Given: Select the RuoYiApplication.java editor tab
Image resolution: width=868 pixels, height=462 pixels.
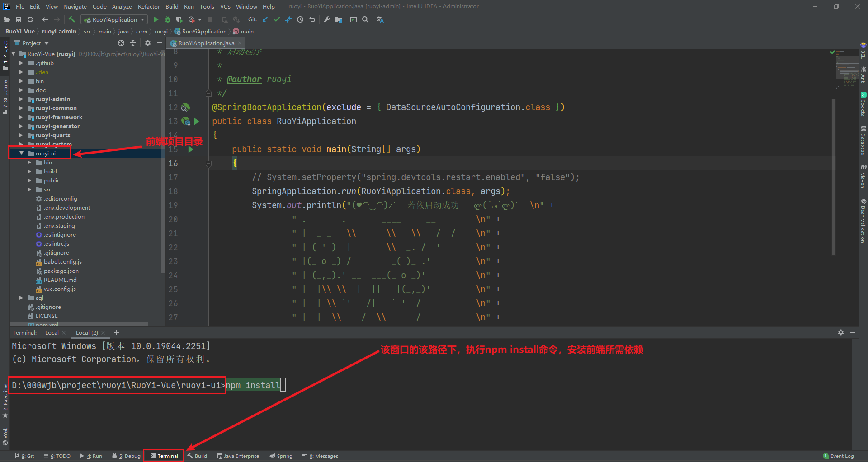Looking at the screenshot, I should click(206, 43).
